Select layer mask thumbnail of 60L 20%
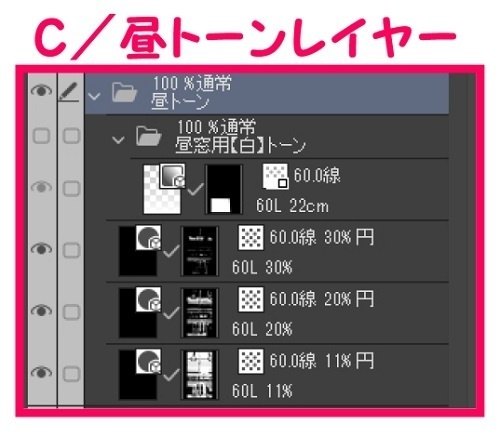The width and height of the screenshot is (500, 437). [x=200, y=313]
